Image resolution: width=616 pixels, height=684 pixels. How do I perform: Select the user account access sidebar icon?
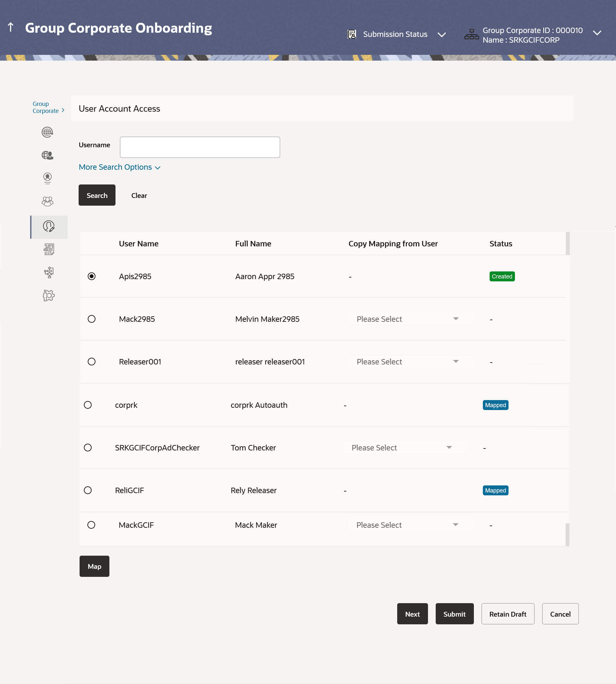(x=49, y=227)
